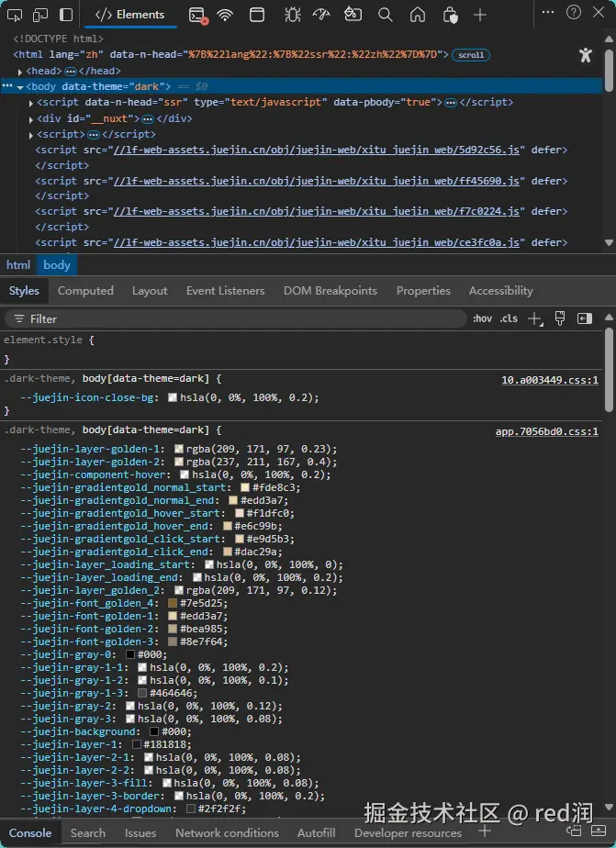Select the Search drawer tab
616x848 pixels.
[x=87, y=833]
